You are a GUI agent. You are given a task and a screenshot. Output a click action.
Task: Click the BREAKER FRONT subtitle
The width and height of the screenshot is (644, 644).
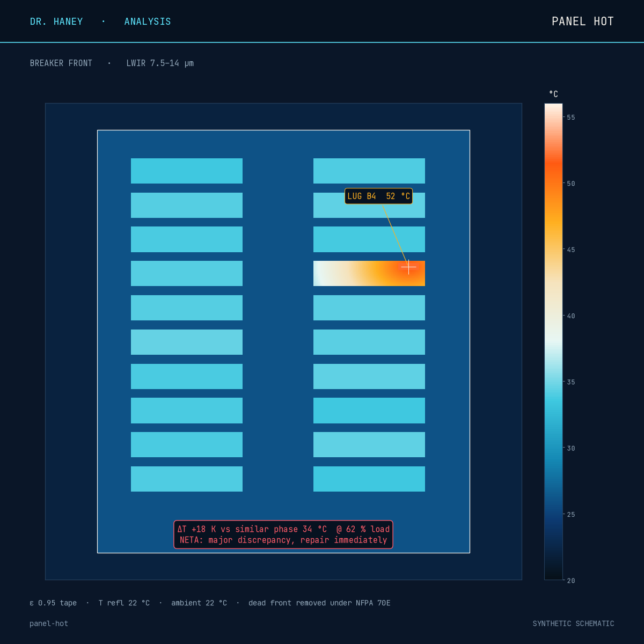pos(61,63)
